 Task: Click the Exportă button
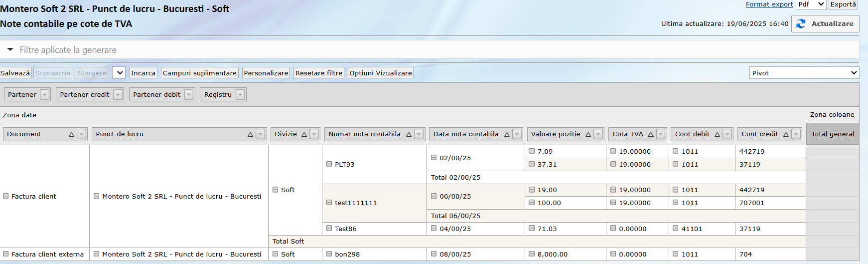[x=843, y=4]
